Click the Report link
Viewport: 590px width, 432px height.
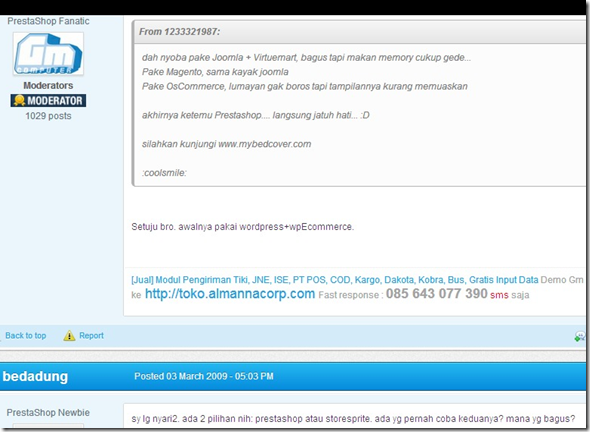[91, 335]
